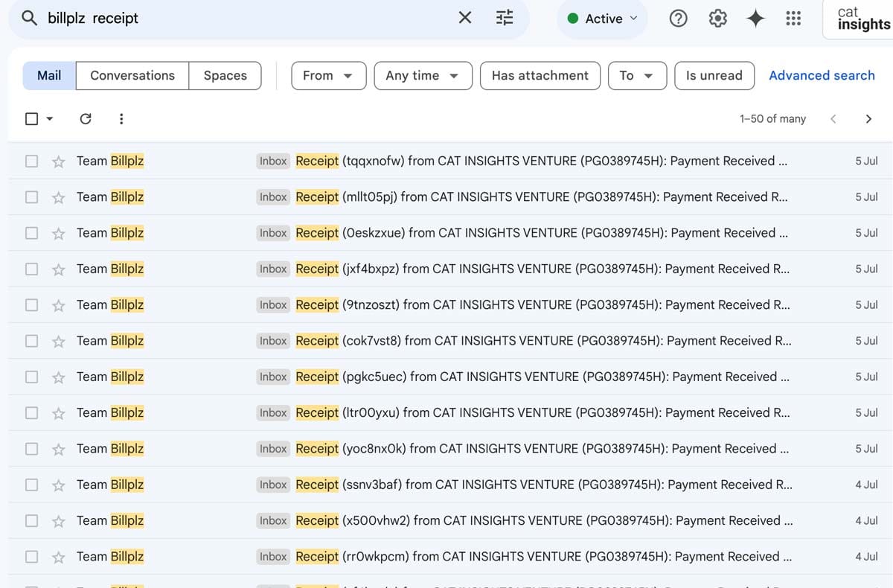Select the ltr00yxu receipt checkbox
Viewport: 893px width, 588px height.
[x=31, y=412]
